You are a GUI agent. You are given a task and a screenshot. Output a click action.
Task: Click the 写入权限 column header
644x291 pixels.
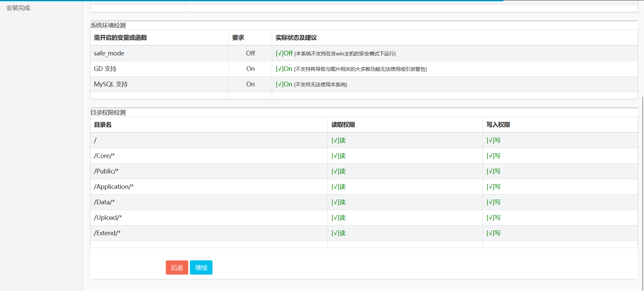click(498, 125)
